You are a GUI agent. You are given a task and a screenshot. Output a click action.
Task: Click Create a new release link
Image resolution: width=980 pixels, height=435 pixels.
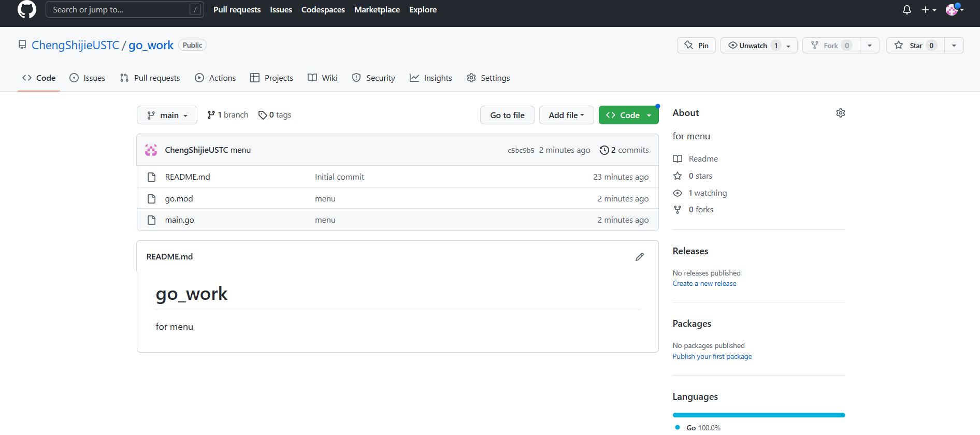pos(704,284)
